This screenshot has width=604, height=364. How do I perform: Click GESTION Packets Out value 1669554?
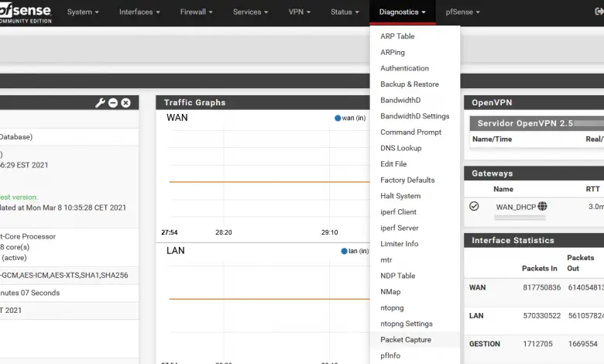tap(582, 344)
